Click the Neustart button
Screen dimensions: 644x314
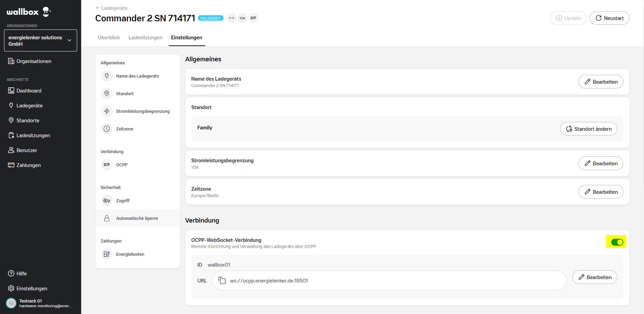pyautogui.click(x=609, y=18)
